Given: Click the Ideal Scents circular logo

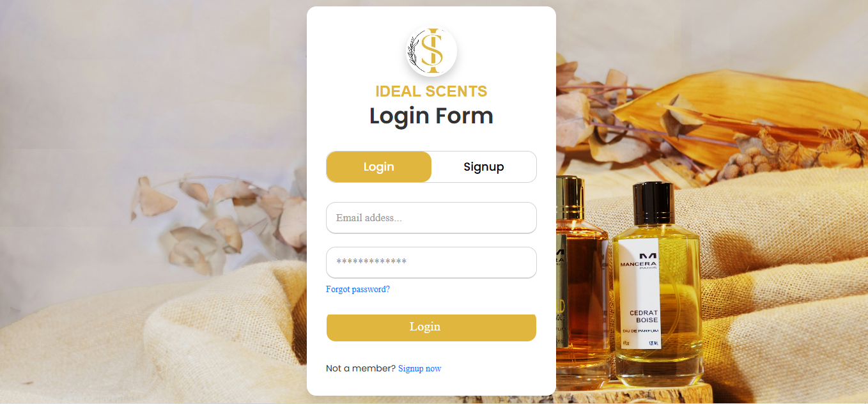Looking at the screenshot, I should point(431,51).
